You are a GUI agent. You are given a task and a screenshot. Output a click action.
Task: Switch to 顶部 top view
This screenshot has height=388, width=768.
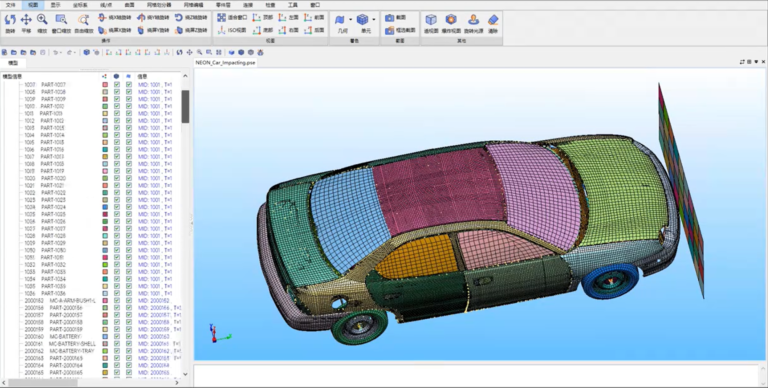263,18
